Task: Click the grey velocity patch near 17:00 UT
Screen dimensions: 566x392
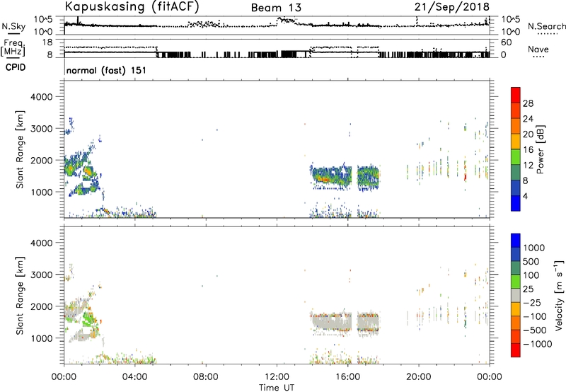Action: tap(368, 322)
